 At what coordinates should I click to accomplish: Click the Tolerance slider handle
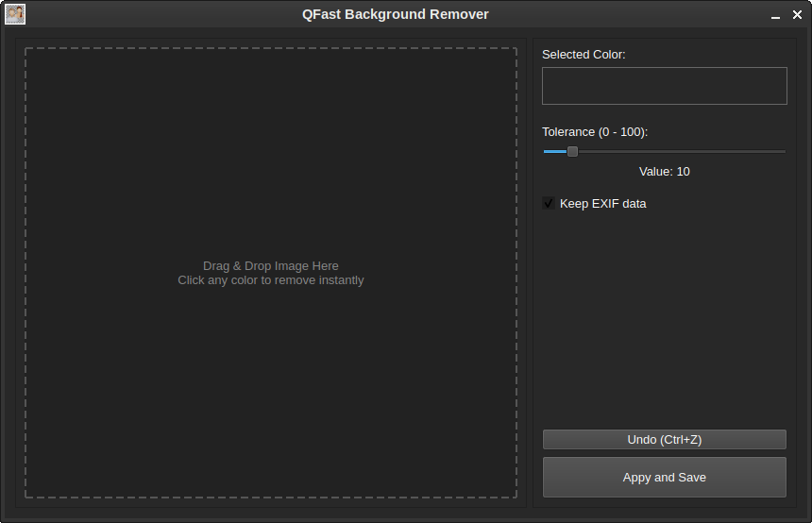[x=572, y=151]
